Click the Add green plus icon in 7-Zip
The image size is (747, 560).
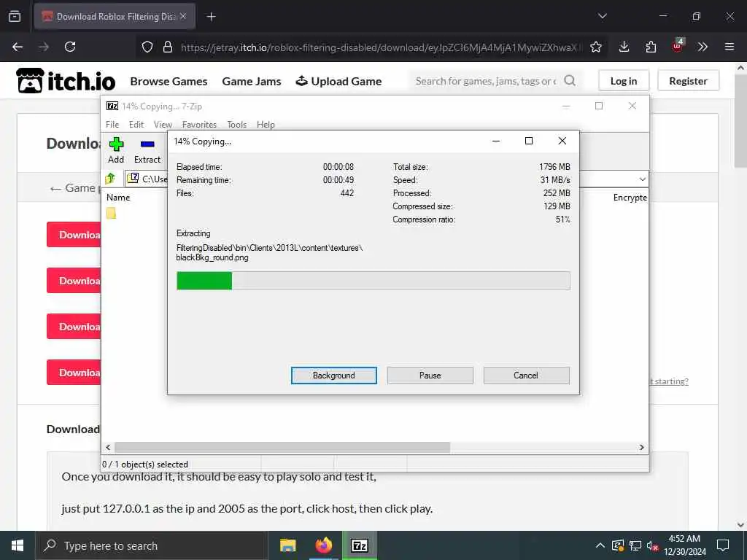116,144
